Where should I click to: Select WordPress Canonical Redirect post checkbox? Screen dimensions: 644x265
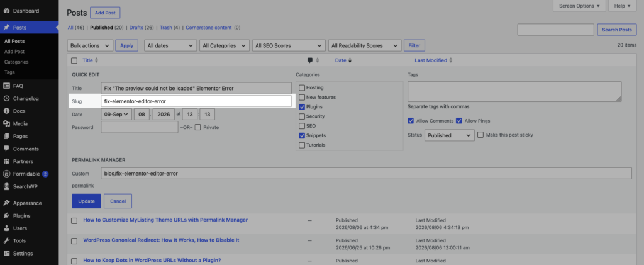[74, 240]
